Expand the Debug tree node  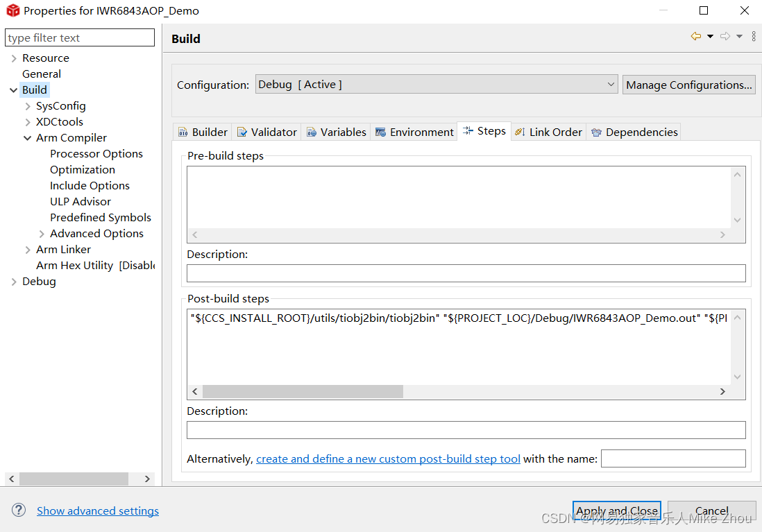(x=14, y=282)
